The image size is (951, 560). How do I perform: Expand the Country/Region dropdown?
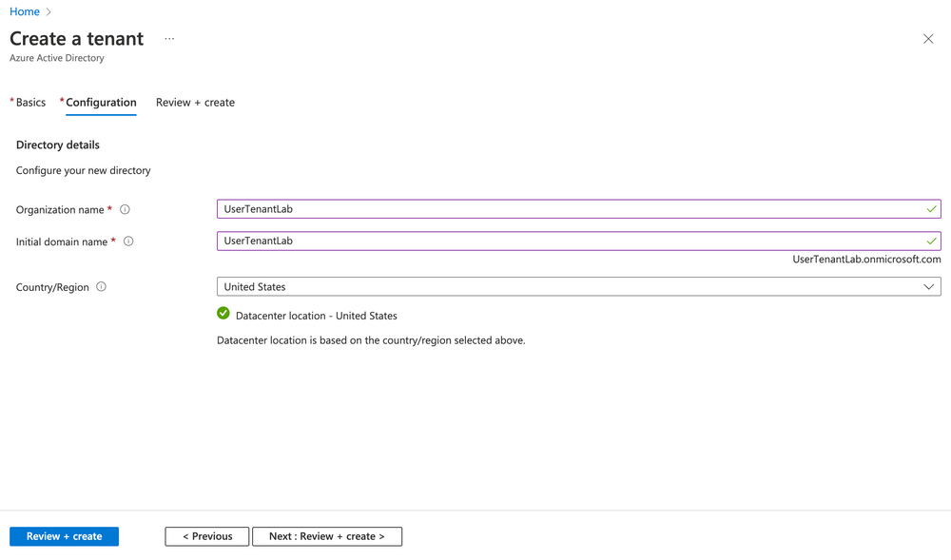click(928, 286)
